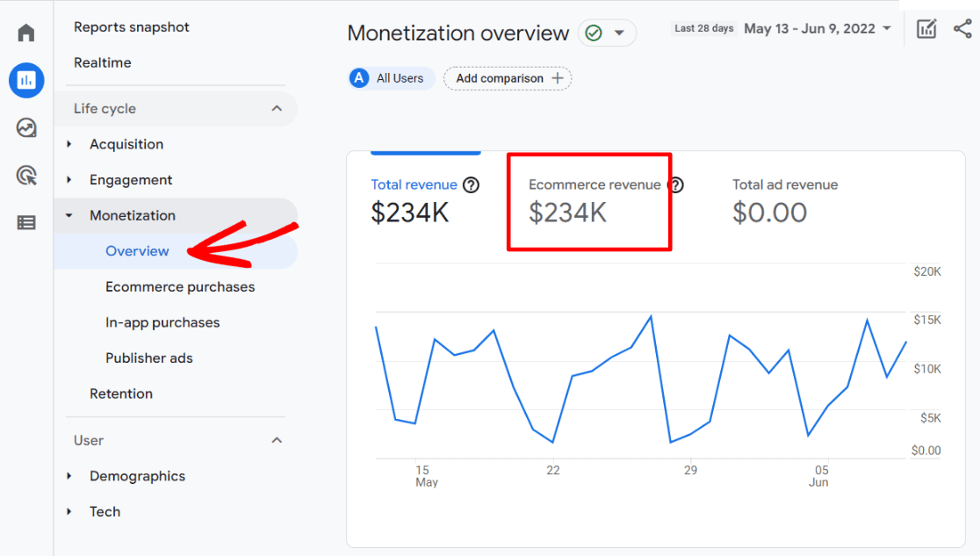Collapse the Life cycle section
The width and height of the screenshot is (980, 556).
(x=277, y=109)
